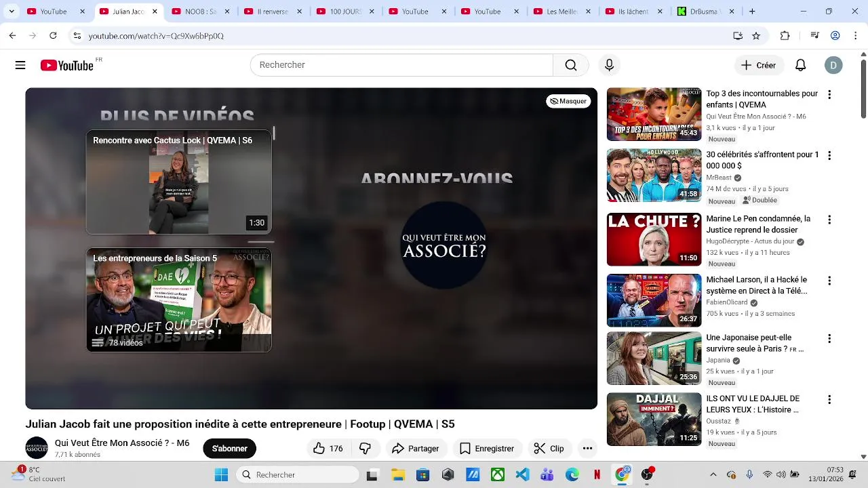
Task: Reload the page in Chrome
Action: click(x=53, y=36)
